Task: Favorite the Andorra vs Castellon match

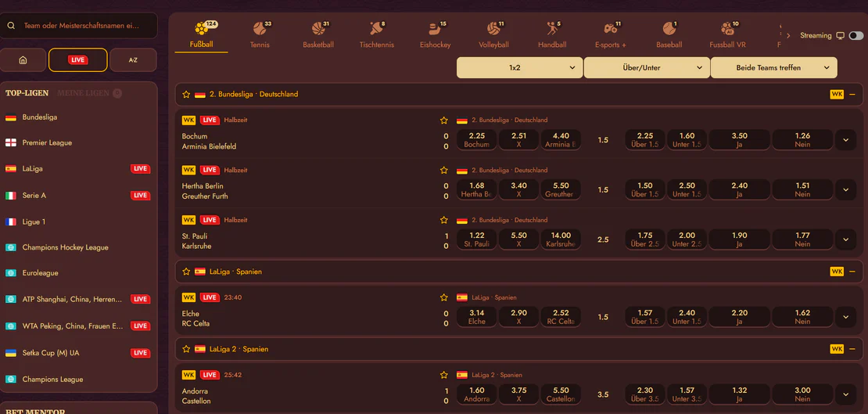Action: [443, 375]
